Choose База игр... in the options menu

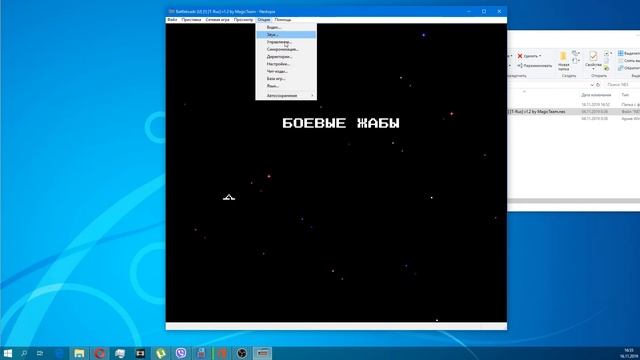286,79
